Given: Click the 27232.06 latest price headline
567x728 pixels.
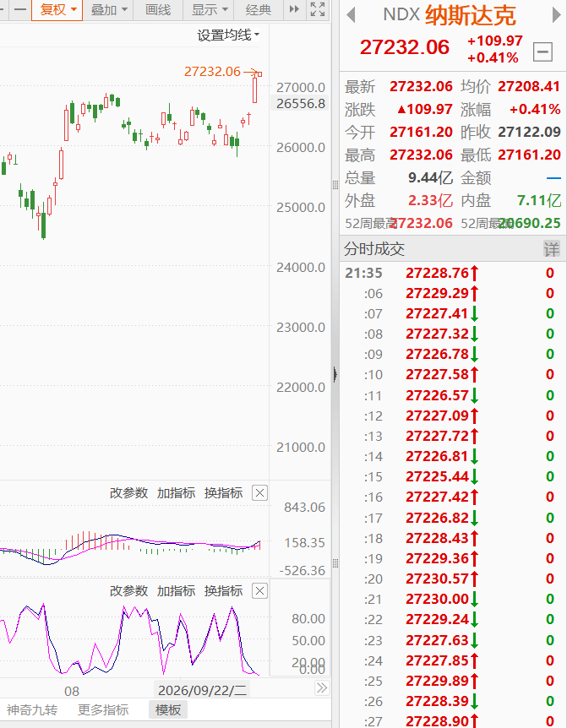Looking at the screenshot, I should [x=405, y=47].
